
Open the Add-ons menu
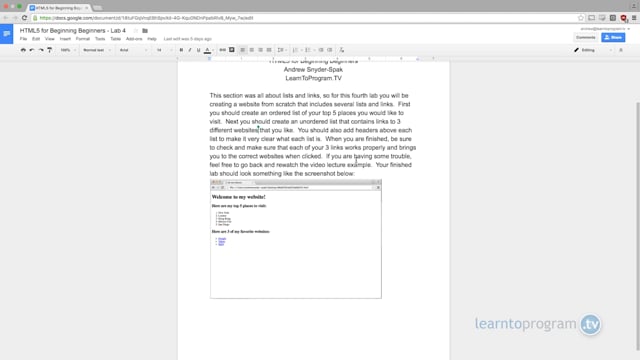click(134, 39)
